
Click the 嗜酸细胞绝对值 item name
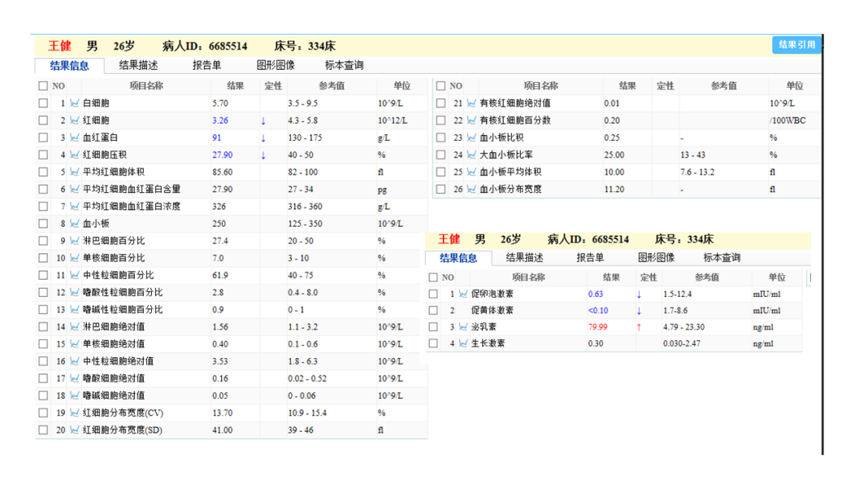click(x=113, y=378)
